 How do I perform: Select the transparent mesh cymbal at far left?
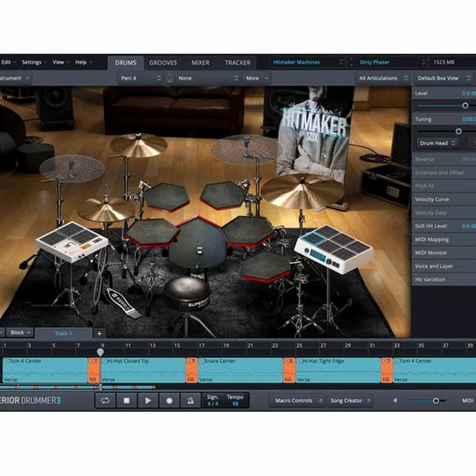(x=72, y=169)
